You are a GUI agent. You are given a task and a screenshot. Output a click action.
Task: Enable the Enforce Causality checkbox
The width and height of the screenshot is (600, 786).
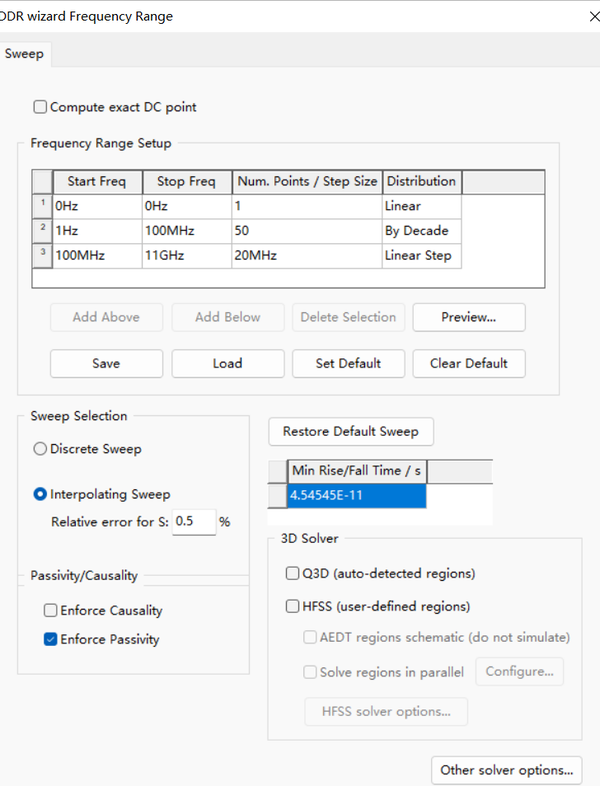tap(51, 610)
